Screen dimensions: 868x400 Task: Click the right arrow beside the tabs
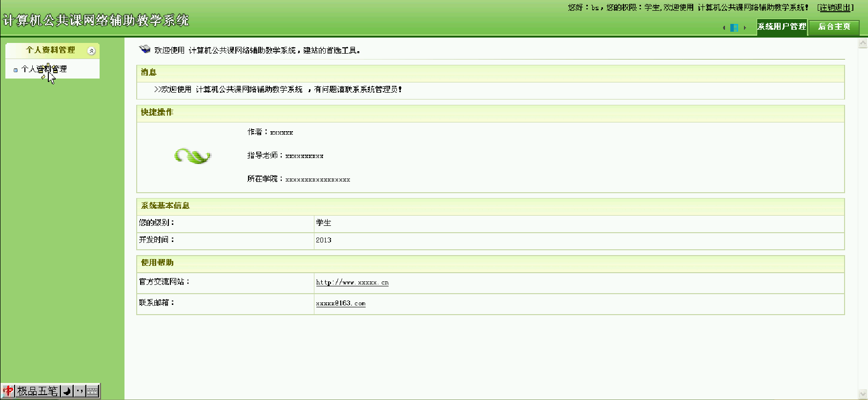[744, 28]
